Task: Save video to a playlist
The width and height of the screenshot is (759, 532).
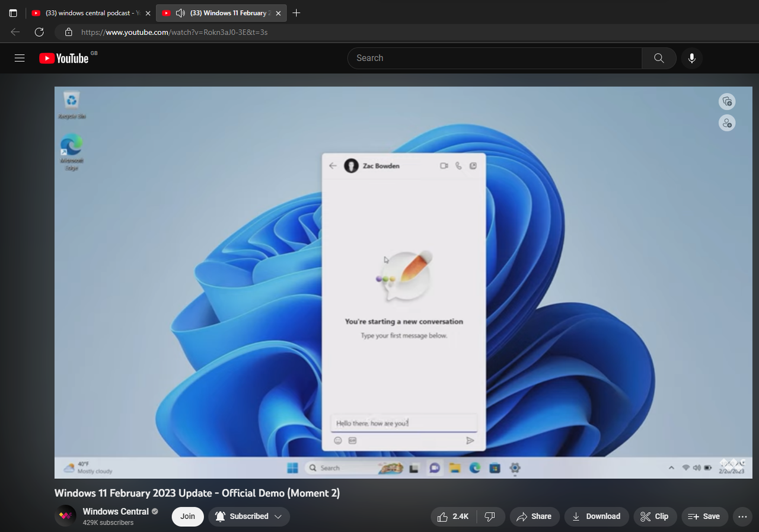Action: pyautogui.click(x=704, y=517)
